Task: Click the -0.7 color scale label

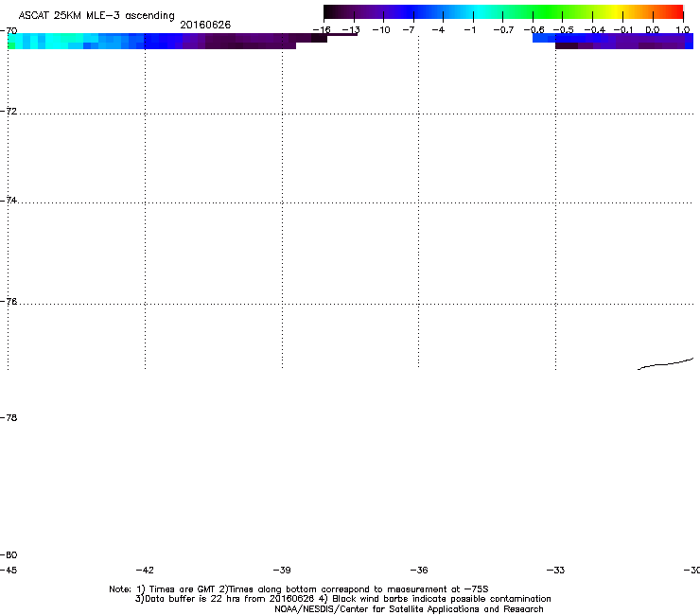Action: (503, 30)
